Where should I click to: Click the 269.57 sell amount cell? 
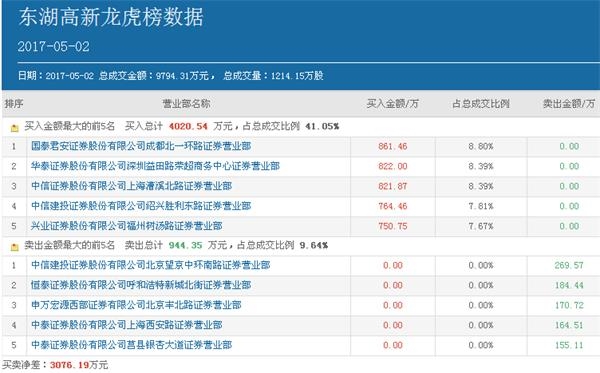coord(569,265)
